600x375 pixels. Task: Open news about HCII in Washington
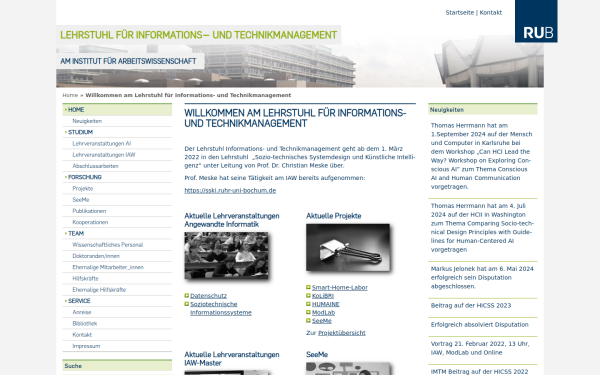pyautogui.click(x=482, y=228)
